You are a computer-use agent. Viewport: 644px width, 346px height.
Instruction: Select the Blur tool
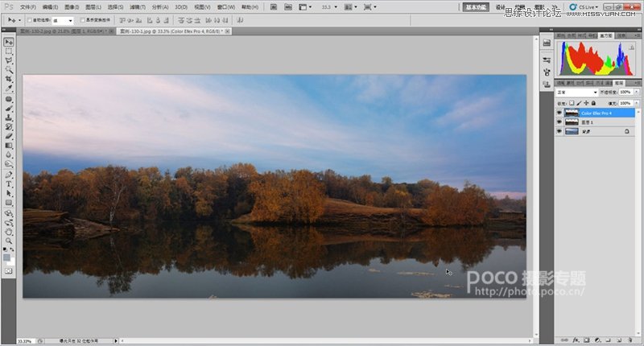[x=9, y=154]
